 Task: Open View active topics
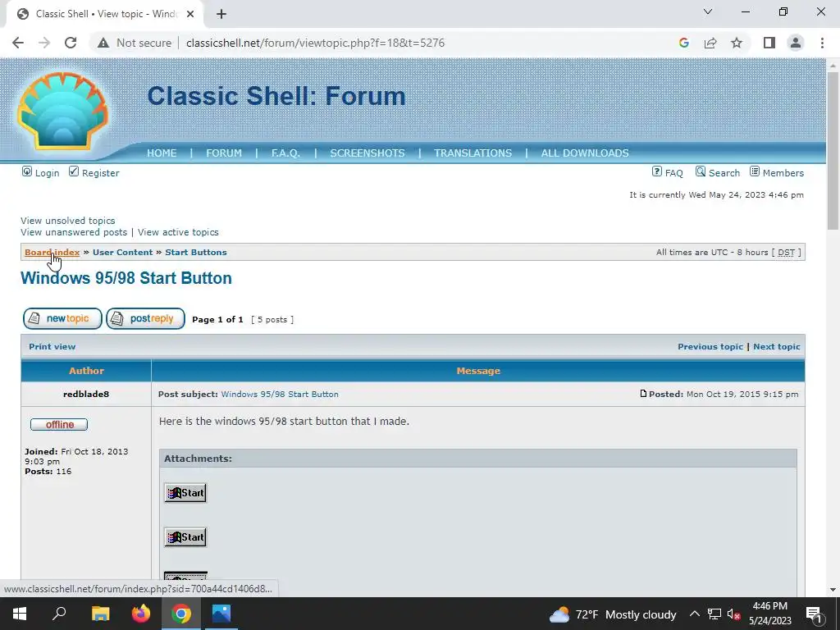[x=178, y=232]
